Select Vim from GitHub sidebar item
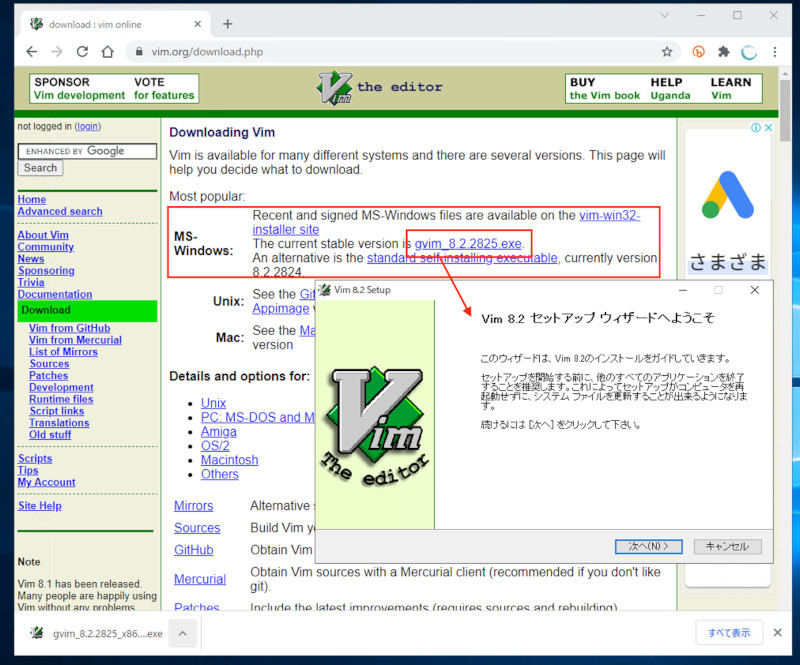This screenshot has height=665, width=800. pos(69,328)
